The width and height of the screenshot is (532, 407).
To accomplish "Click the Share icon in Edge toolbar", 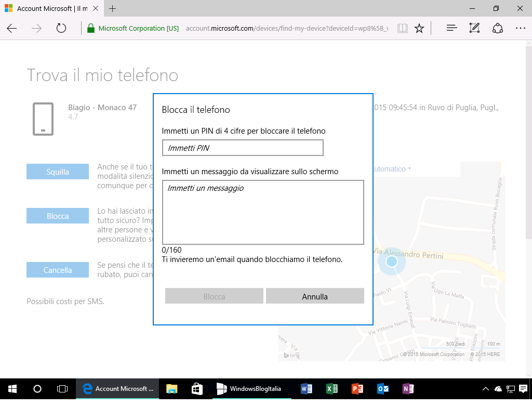I will 497,28.
